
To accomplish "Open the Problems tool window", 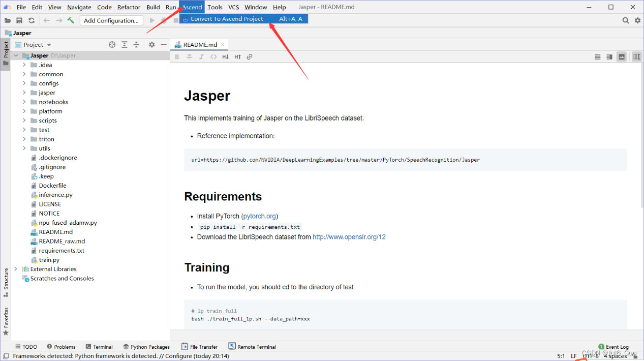I will click(60, 347).
